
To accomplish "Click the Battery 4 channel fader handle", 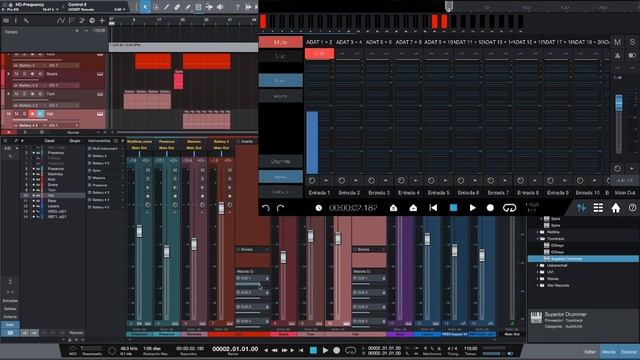I will (221, 209).
